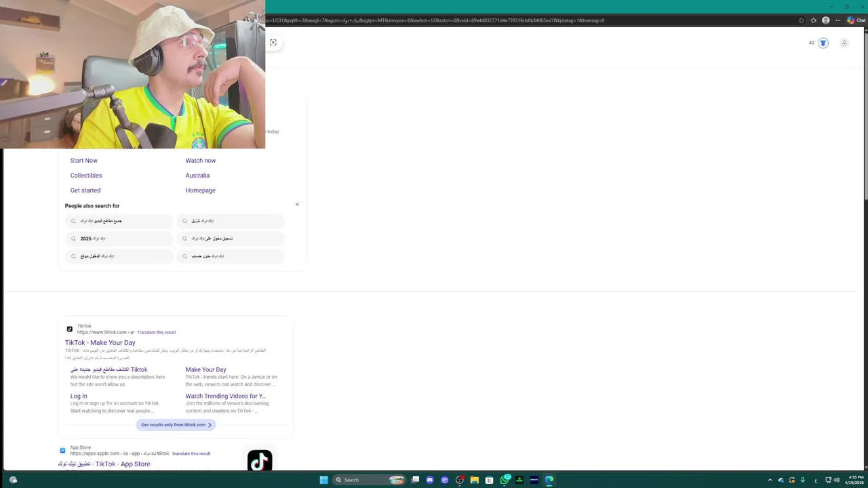
Task: Click Translate this result for App Store
Action: click(191, 453)
